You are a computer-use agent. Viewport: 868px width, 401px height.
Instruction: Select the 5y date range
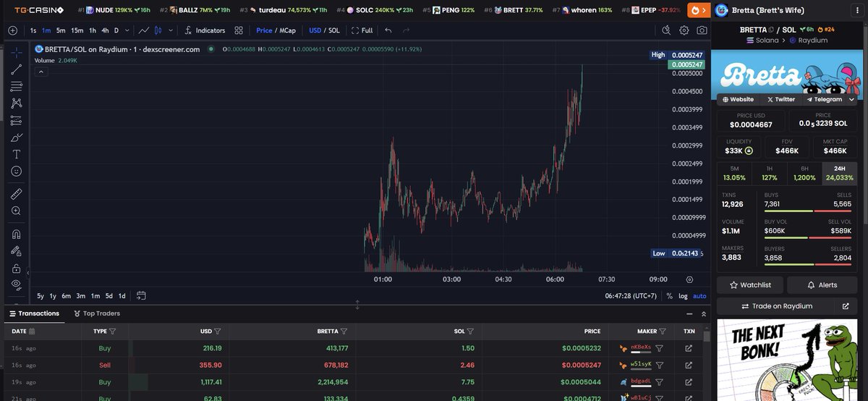coord(41,295)
